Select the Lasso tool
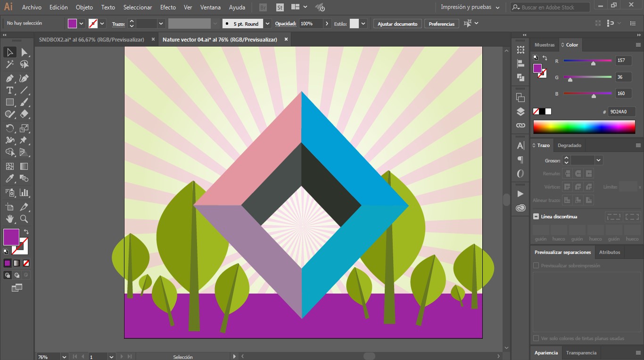This screenshot has height=360, width=644. tap(24, 65)
